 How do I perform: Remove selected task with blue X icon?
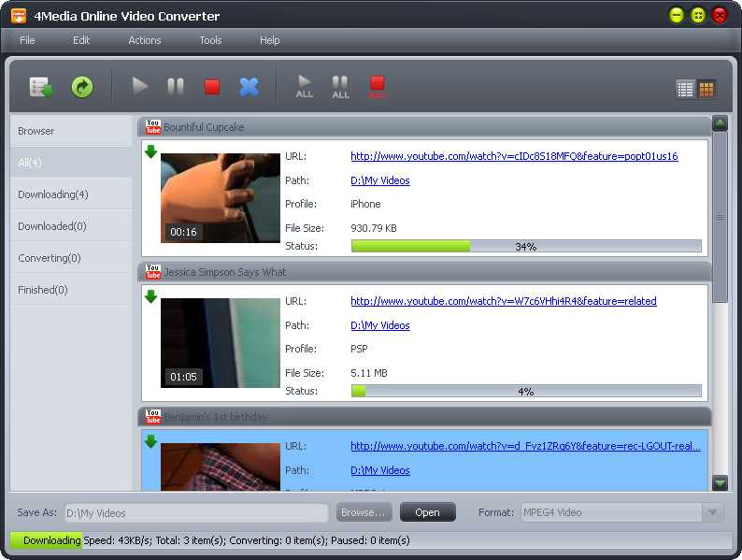pos(249,87)
